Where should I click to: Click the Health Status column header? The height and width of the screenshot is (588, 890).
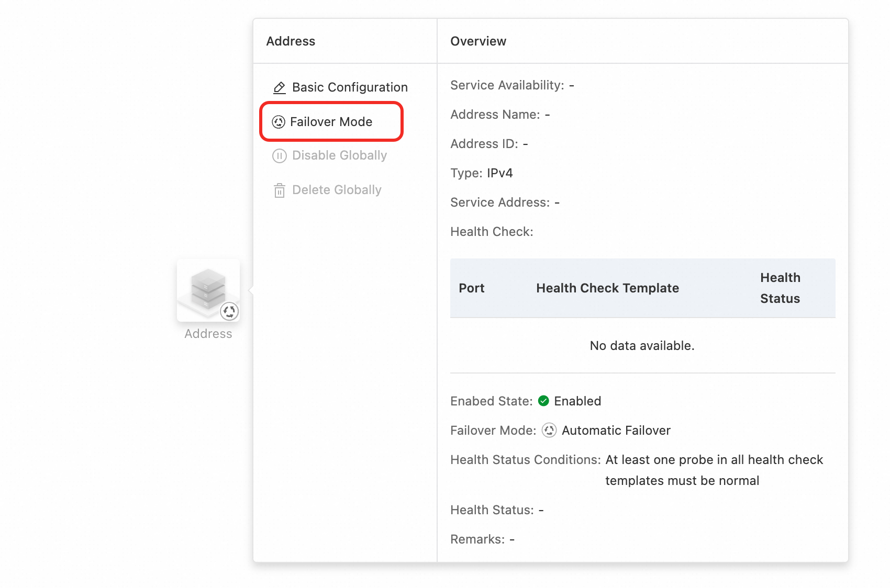click(781, 288)
